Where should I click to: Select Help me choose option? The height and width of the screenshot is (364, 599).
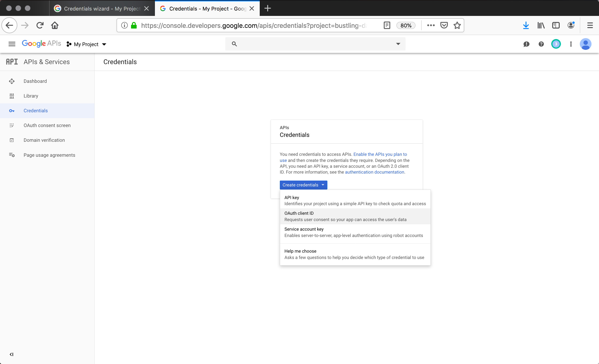[x=355, y=254]
